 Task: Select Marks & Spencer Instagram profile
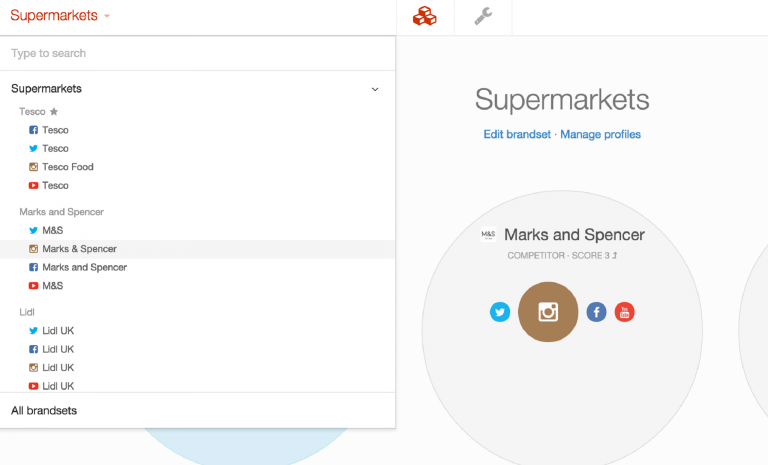[79, 249]
